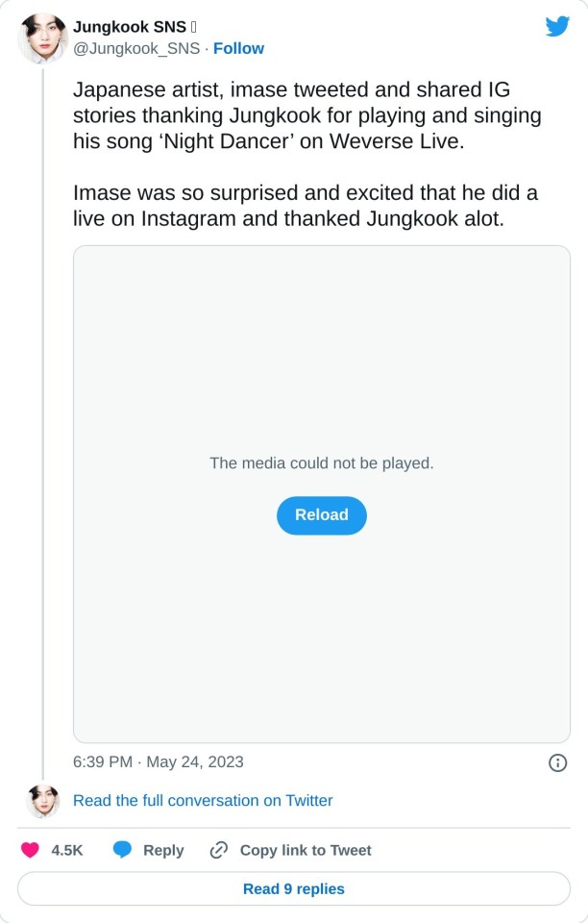Reload the unplayable media
588x923 pixels.
tap(321, 515)
